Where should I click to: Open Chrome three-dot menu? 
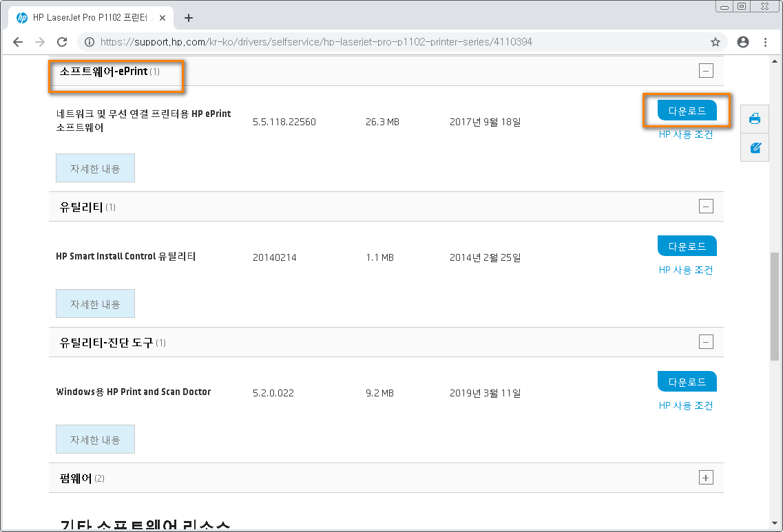tap(765, 42)
